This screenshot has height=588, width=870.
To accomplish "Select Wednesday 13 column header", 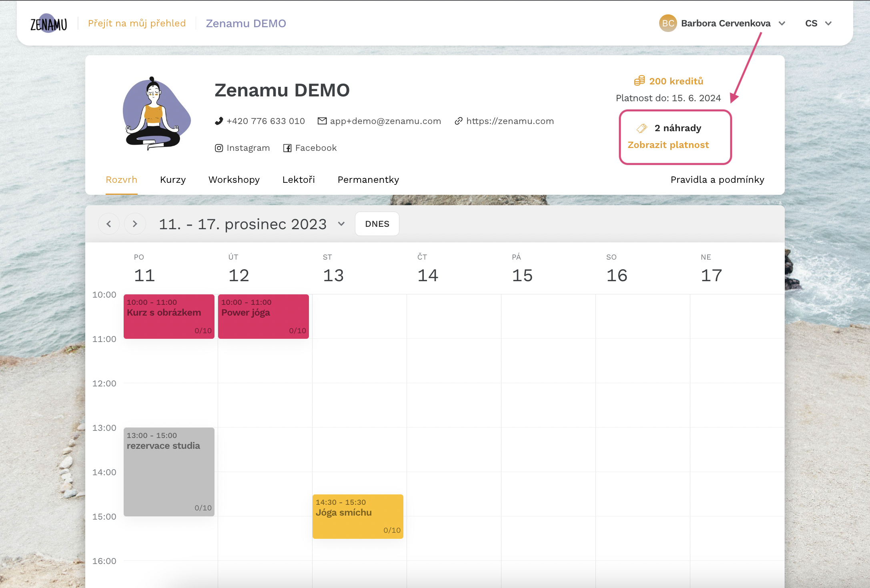I will [x=333, y=269].
